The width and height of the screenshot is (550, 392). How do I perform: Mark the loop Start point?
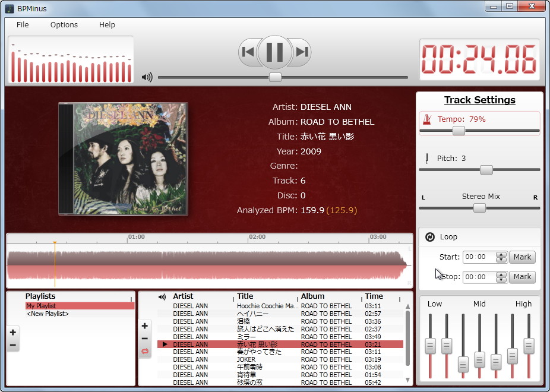coord(522,257)
